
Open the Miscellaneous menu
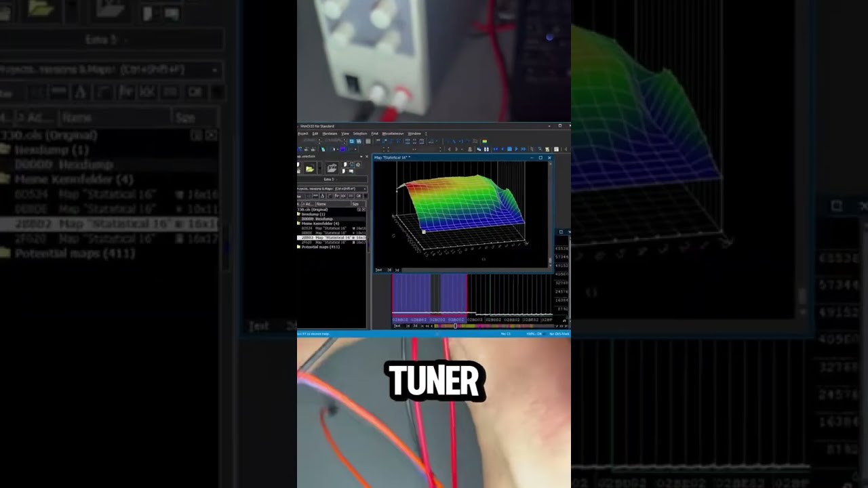[x=393, y=134]
